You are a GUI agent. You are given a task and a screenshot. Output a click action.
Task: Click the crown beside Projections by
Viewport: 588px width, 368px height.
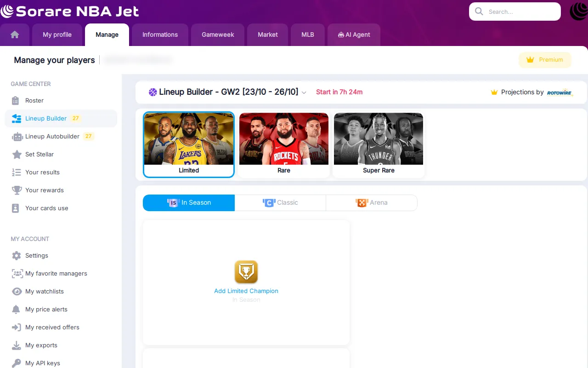pyautogui.click(x=494, y=92)
